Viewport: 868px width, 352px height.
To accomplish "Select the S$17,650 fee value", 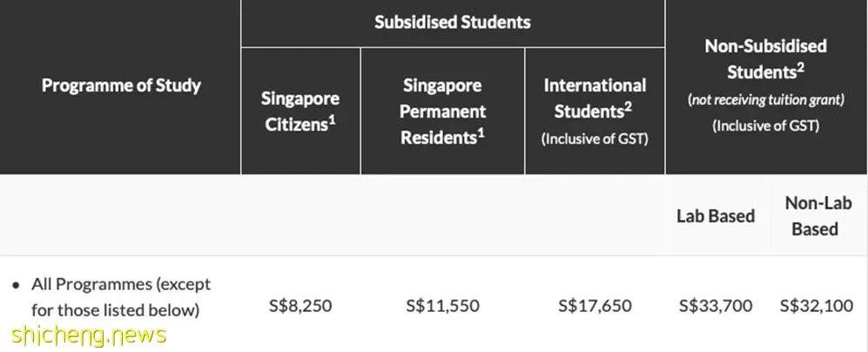I will [595, 306].
